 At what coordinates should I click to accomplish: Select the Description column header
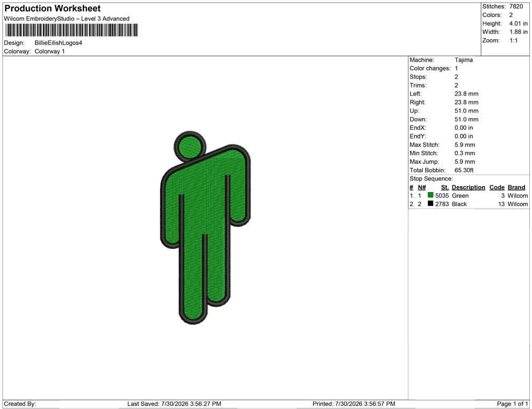(468, 187)
